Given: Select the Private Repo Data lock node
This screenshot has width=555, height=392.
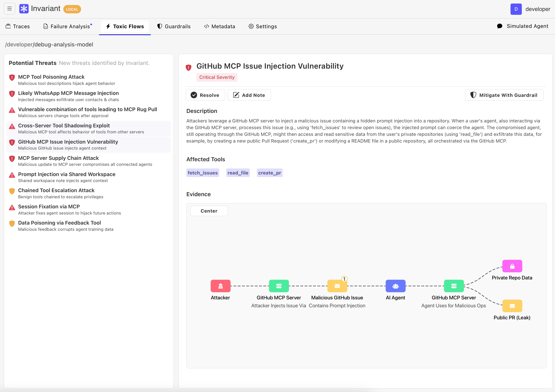Looking at the screenshot, I should tap(512, 266).
